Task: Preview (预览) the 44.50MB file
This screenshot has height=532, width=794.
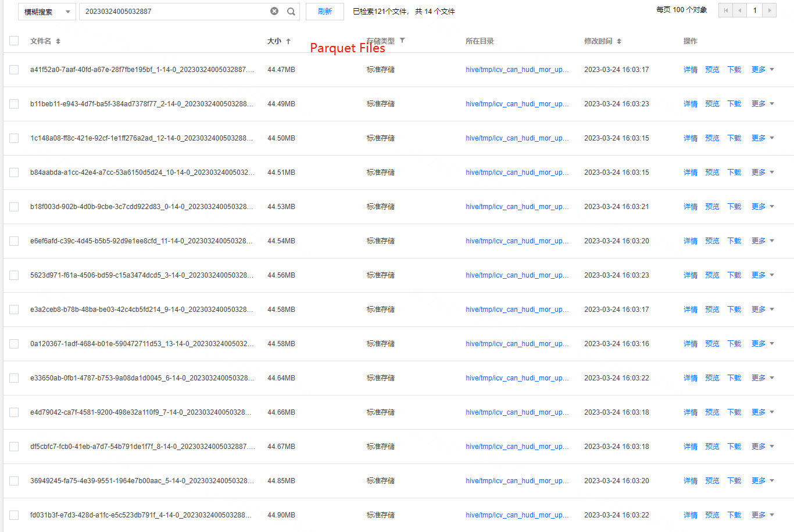Action: click(x=712, y=138)
